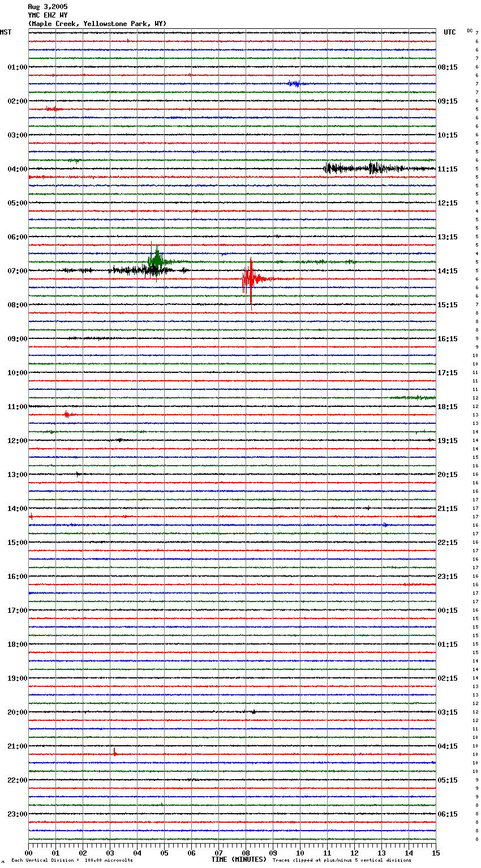The width and height of the screenshot is (481, 868).
Task: Click the small red burst below the 11:00 trace
Action: coord(68,415)
